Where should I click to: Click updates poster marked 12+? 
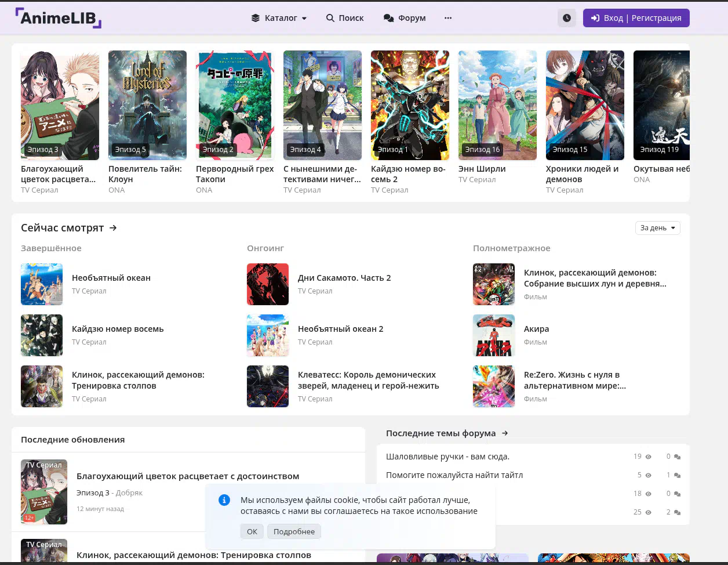click(x=44, y=492)
